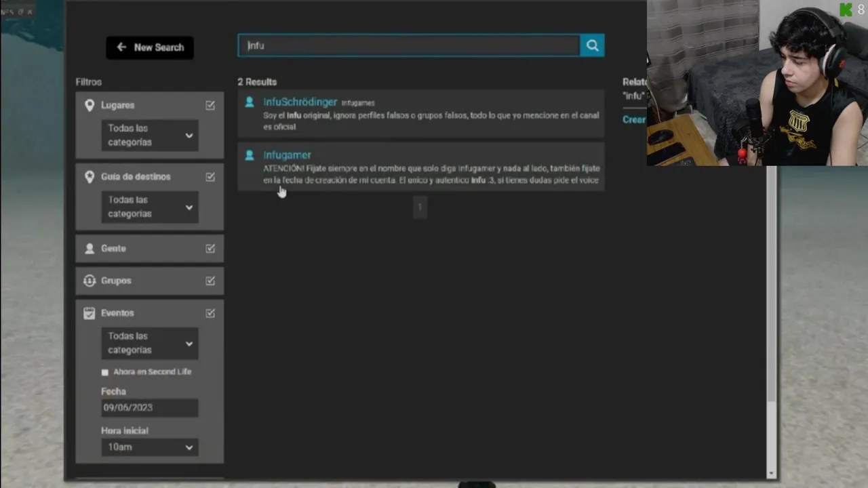Click the Filtros heading text
868x488 pixels.
[89, 82]
